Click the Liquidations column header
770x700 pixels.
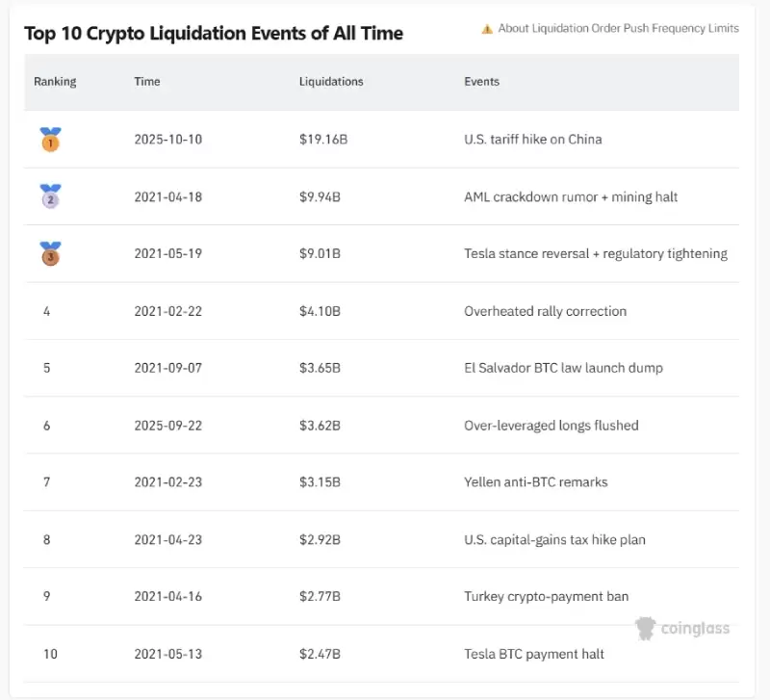click(x=331, y=82)
